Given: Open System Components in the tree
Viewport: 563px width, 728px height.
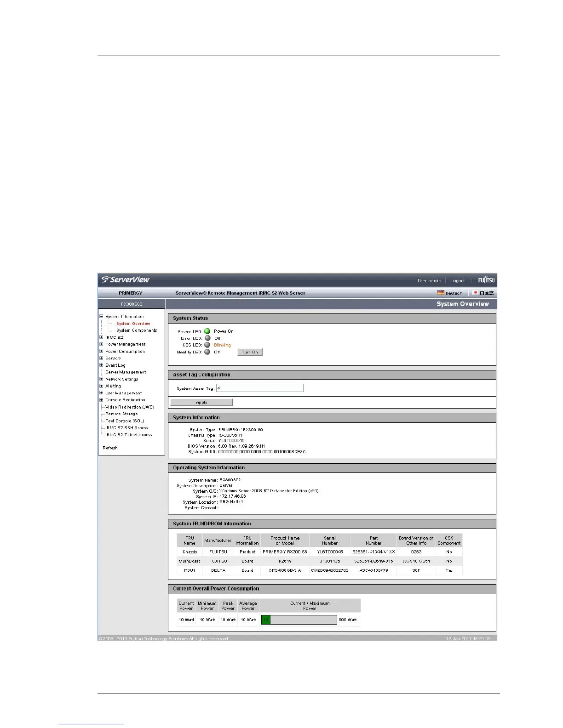Looking at the screenshot, I should click(x=137, y=330).
